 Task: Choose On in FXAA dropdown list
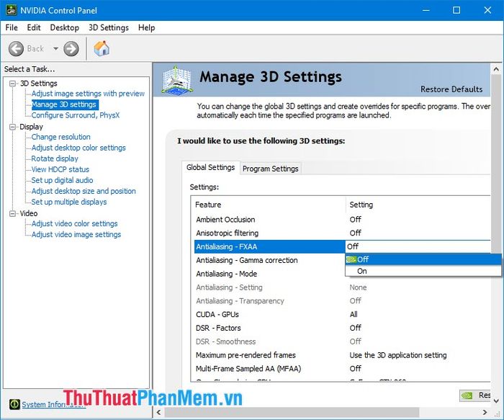(x=423, y=271)
